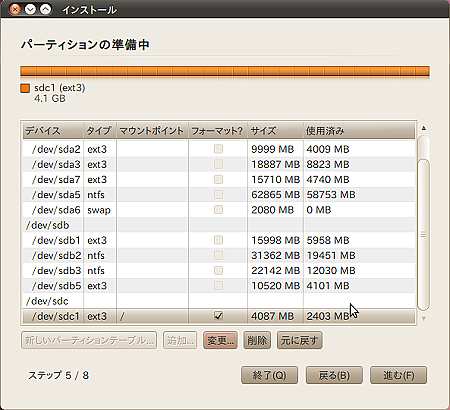The image size is (450, 410).
Task: Toggle format checkbox for /dev/sdb1
Action: click(218, 240)
